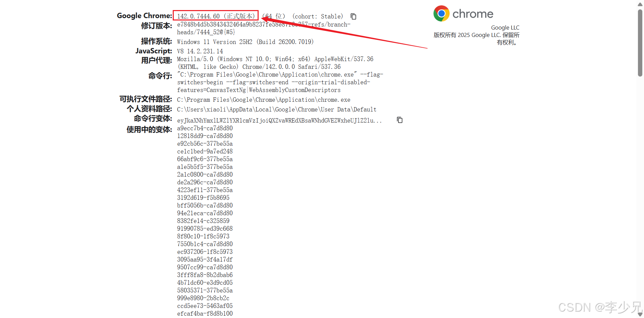Click JavaScript value 'V8 14.2.231.14'
The image size is (644, 318).
click(x=200, y=51)
